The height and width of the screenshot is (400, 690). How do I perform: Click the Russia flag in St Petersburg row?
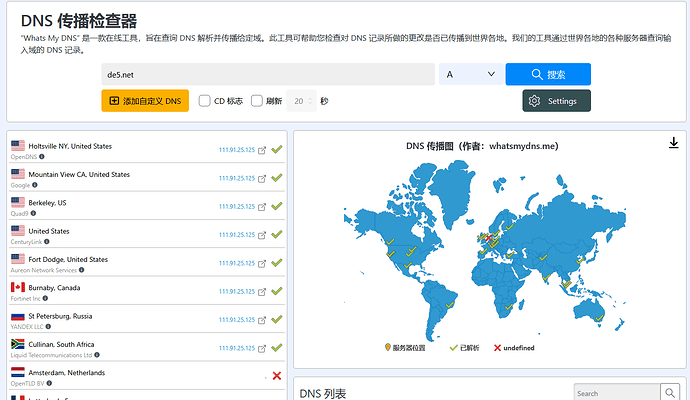[18, 316]
